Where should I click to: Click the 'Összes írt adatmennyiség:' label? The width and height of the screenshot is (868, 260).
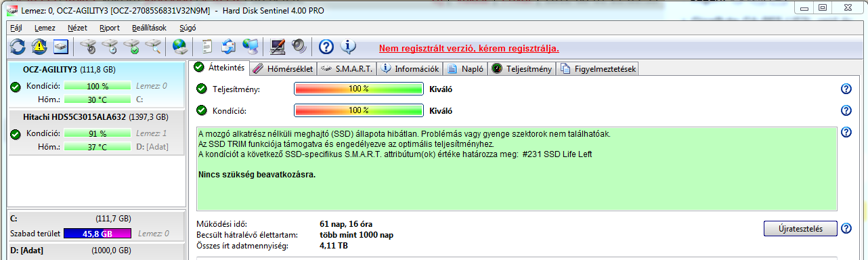tap(242, 246)
